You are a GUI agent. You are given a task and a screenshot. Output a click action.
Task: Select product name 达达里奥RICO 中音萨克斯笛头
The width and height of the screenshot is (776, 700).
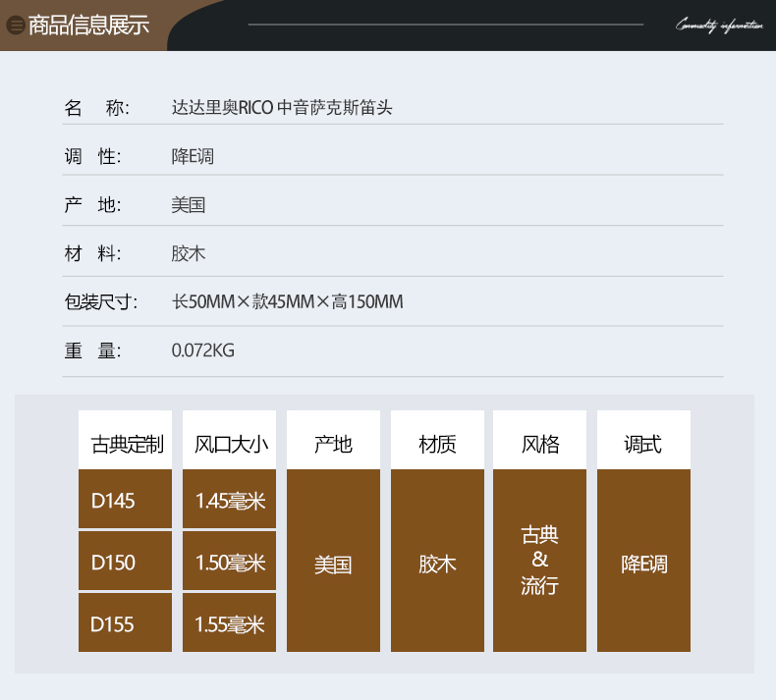coord(282,107)
